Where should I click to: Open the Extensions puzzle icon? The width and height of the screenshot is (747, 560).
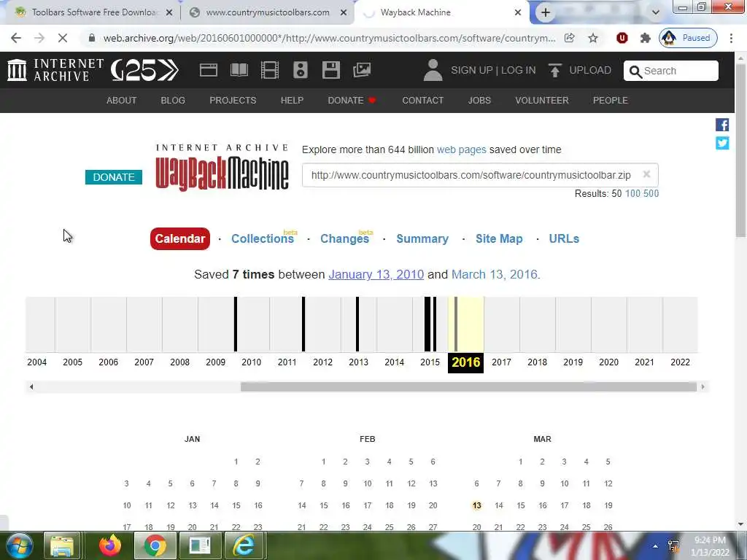click(645, 38)
